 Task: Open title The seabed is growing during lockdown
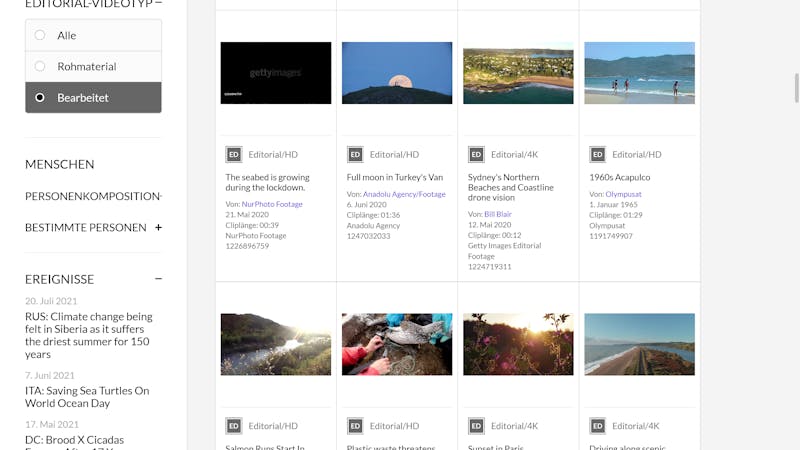pyautogui.click(x=267, y=183)
